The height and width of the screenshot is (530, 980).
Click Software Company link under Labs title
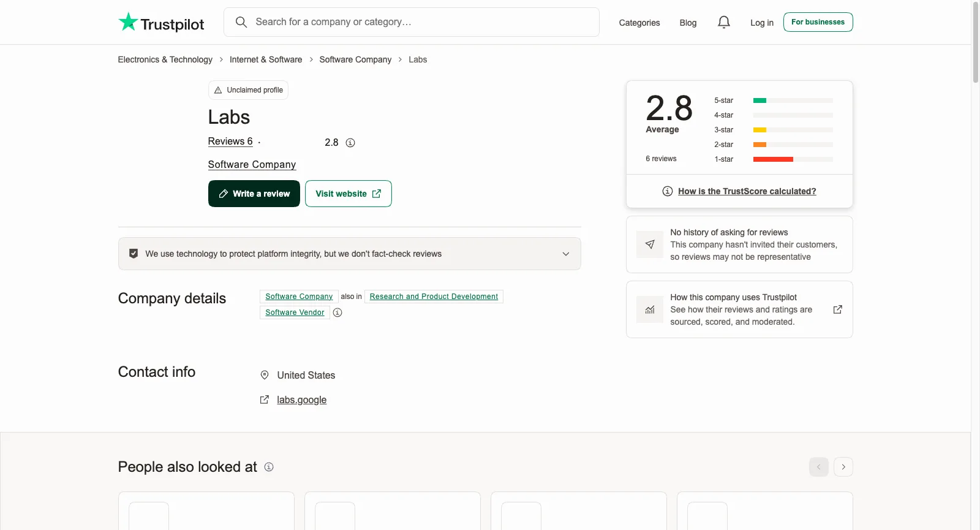252,165
